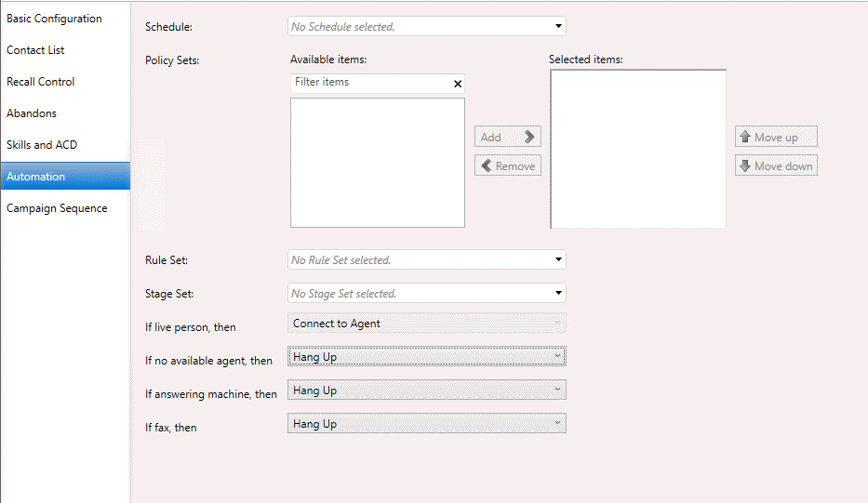This screenshot has height=503, width=868.
Task: Open the Contact List tab
Action: coord(35,50)
